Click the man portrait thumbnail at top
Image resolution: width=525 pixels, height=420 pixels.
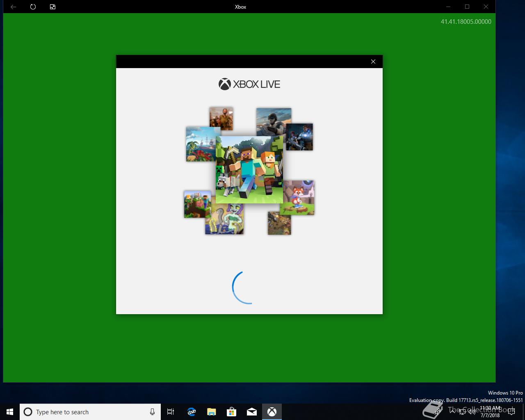coord(221,119)
